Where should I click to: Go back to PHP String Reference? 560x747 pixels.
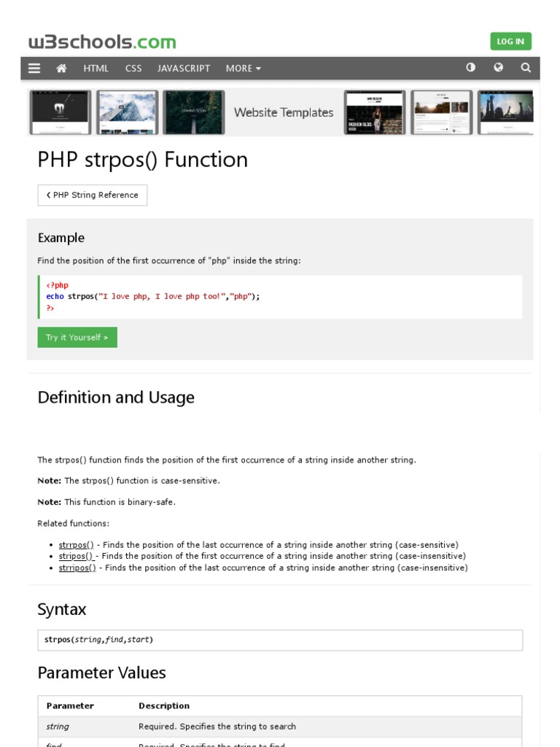(x=93, y=195)
